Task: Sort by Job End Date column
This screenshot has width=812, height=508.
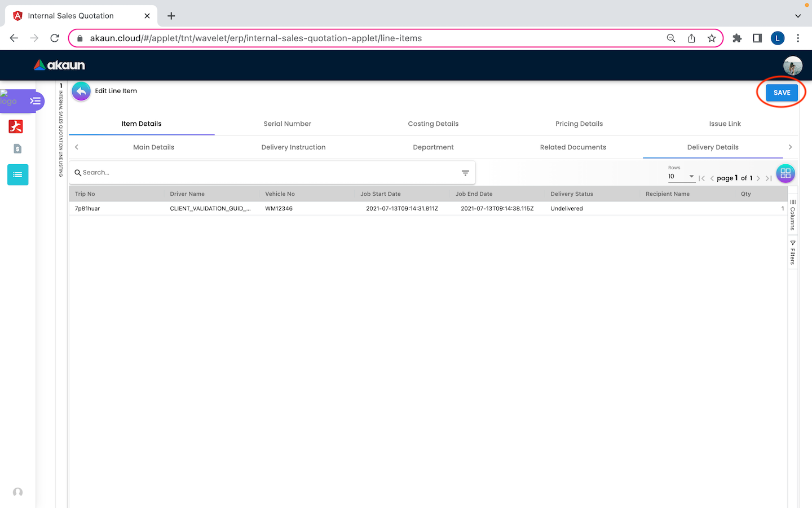Action: [474, 194]
